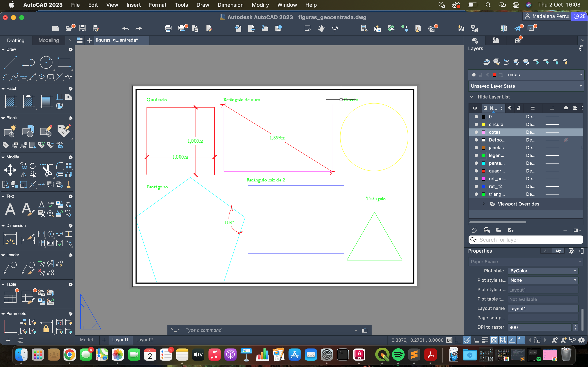Select the Line tool in Draw panel

10,62
